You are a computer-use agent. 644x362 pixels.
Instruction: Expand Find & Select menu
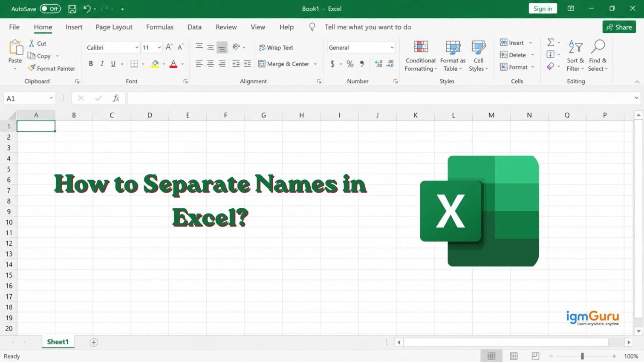tap(598, 56)
